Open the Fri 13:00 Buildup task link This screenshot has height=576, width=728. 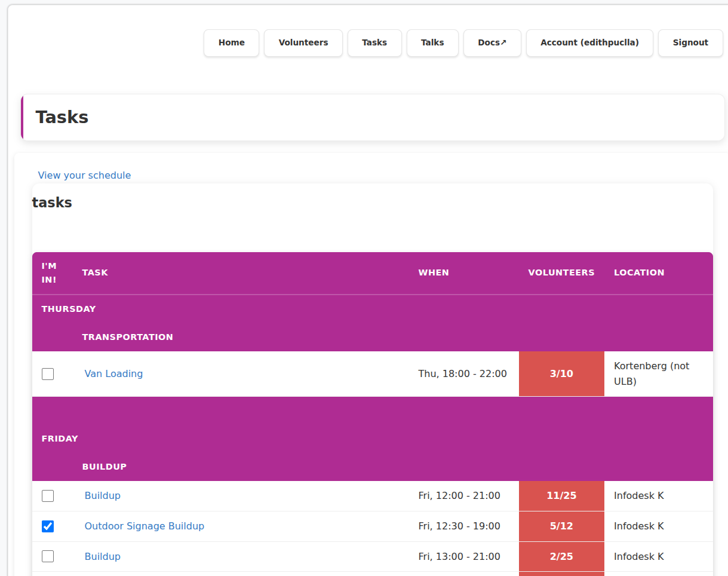click(x=103, y=557)
